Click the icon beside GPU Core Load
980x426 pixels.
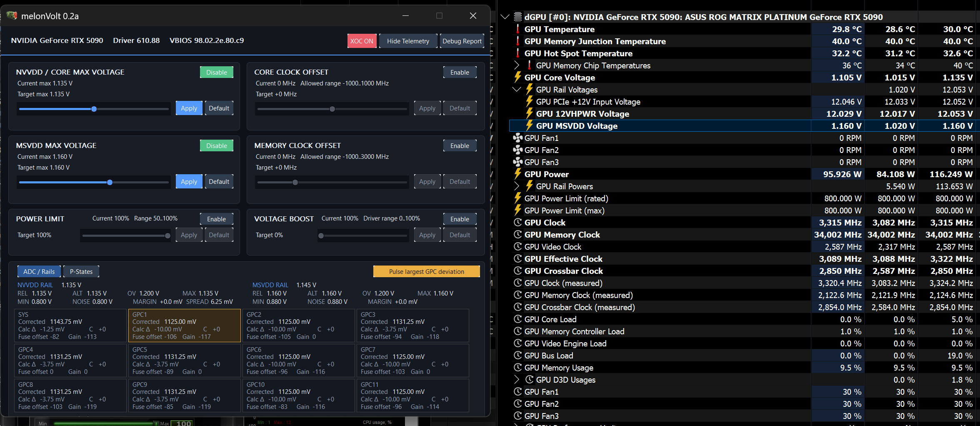517,319
